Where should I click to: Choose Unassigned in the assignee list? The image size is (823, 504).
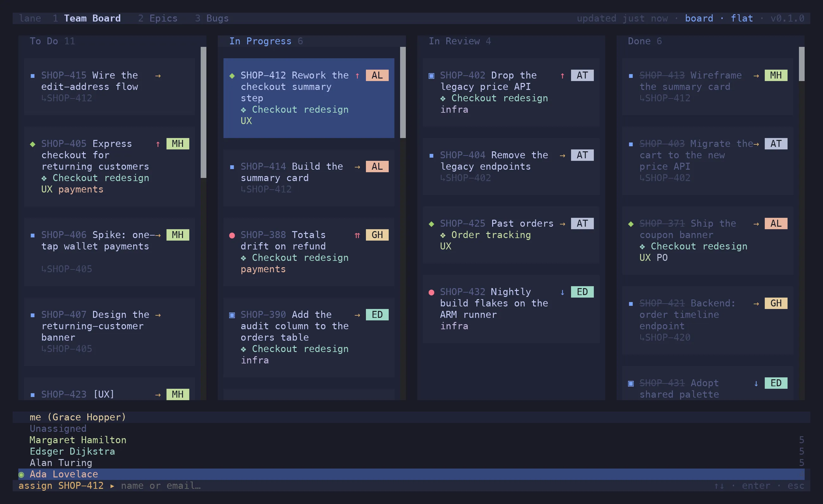pos(411,429)
